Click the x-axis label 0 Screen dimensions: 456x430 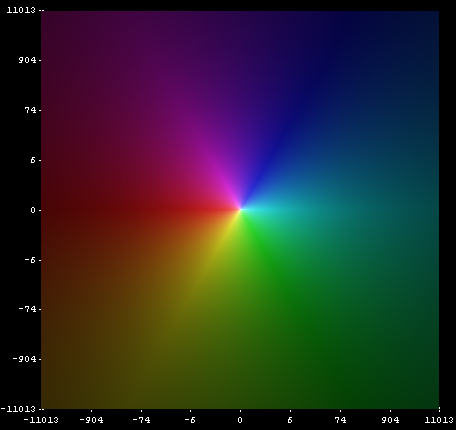click(240, 420)
